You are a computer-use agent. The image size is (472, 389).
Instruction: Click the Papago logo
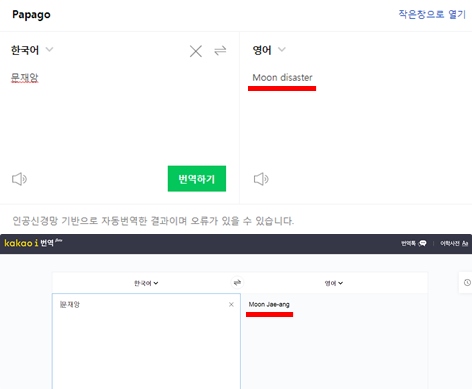click(x=31, y=15)
